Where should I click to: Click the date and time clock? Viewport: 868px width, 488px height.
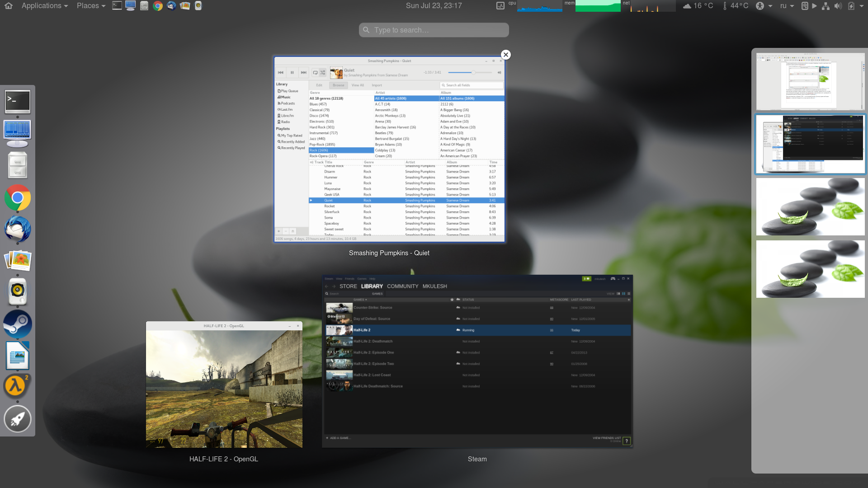[434, 6]
